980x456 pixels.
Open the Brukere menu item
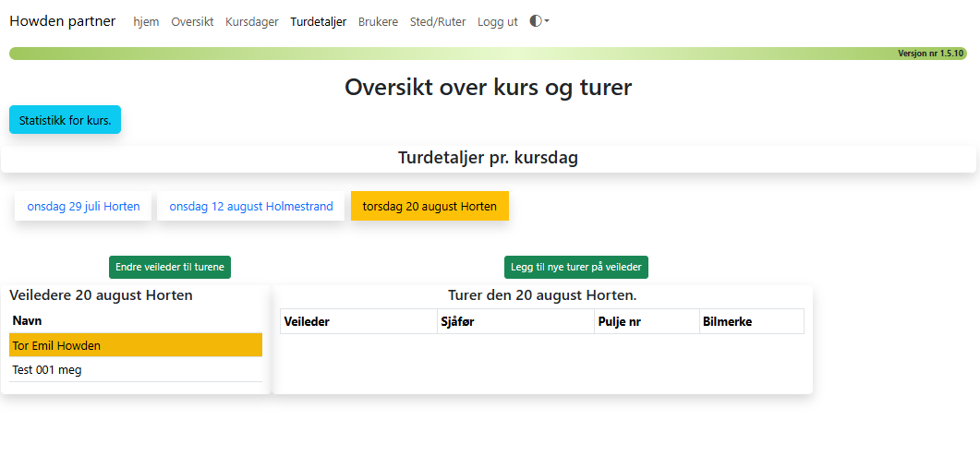click(x=378, y=22)
